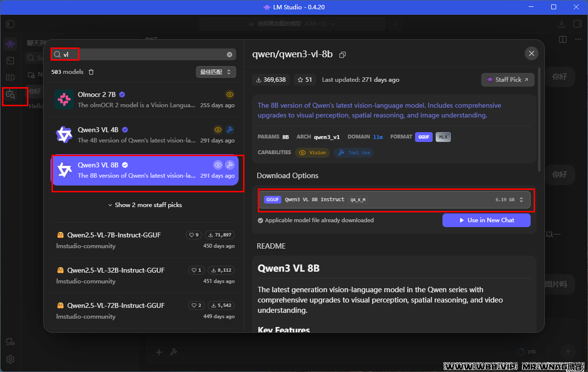Open the 最佳匹配 sort dropdown
Screen dimensions: 588x372
pyautogui.click(x=216, y=72)
